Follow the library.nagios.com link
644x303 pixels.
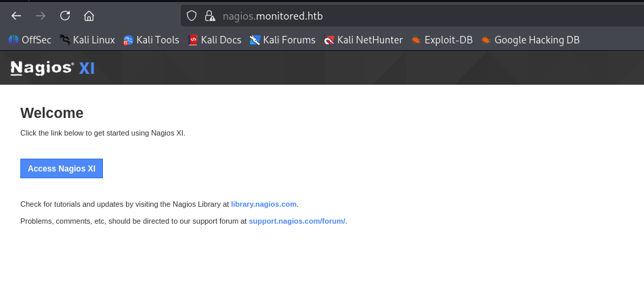pyautogui.click(x=263, y=204)
